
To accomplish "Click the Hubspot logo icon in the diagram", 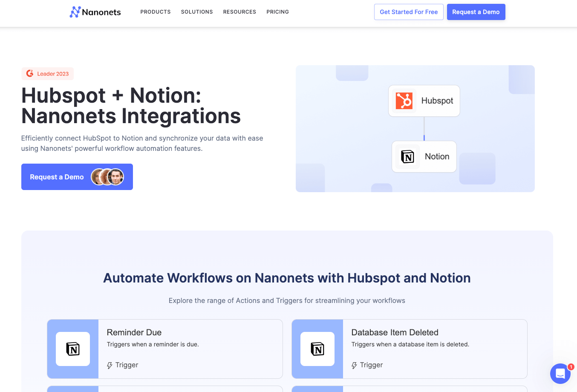I will click(x=404, y=101).
